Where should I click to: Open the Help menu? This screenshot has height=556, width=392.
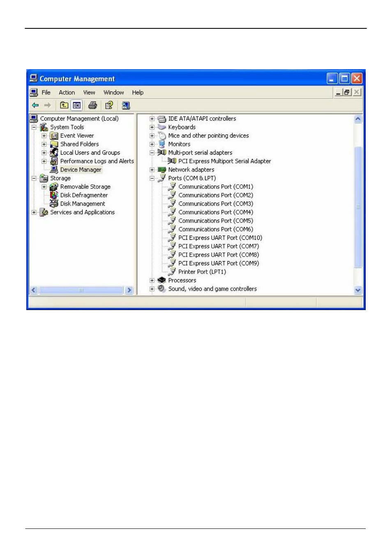(x=138, y=93)
